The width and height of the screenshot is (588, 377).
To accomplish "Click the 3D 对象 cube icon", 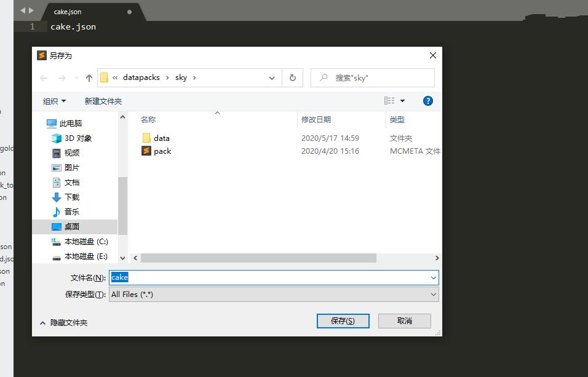I will click(56, 138).
